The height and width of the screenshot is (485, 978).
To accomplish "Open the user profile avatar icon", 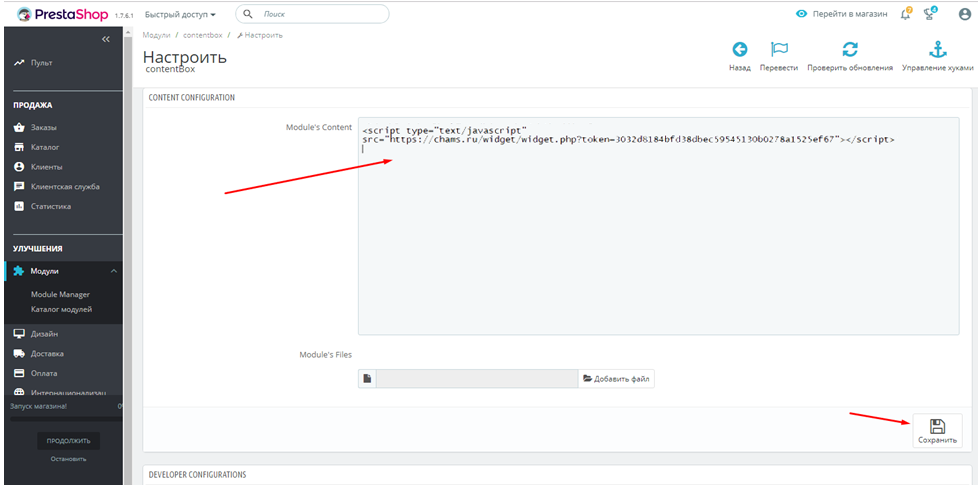I will point(963,14).
